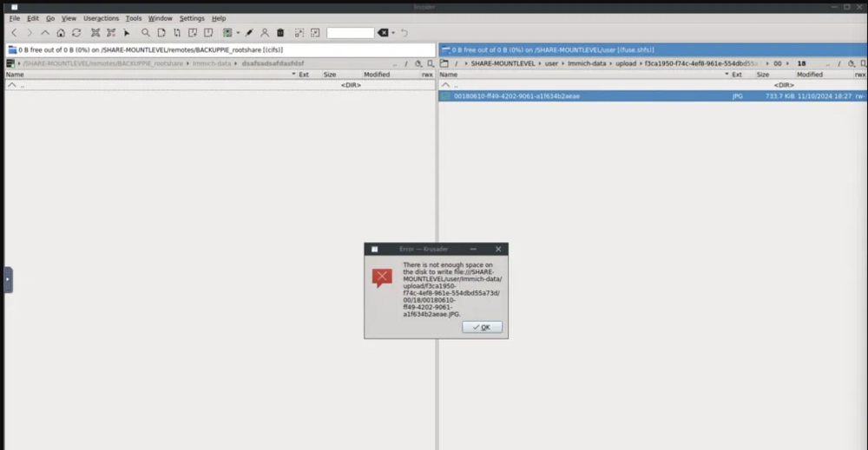The image size is (868, 450).
Task: Sort left panel by Name column header
Action: [151, 75]
